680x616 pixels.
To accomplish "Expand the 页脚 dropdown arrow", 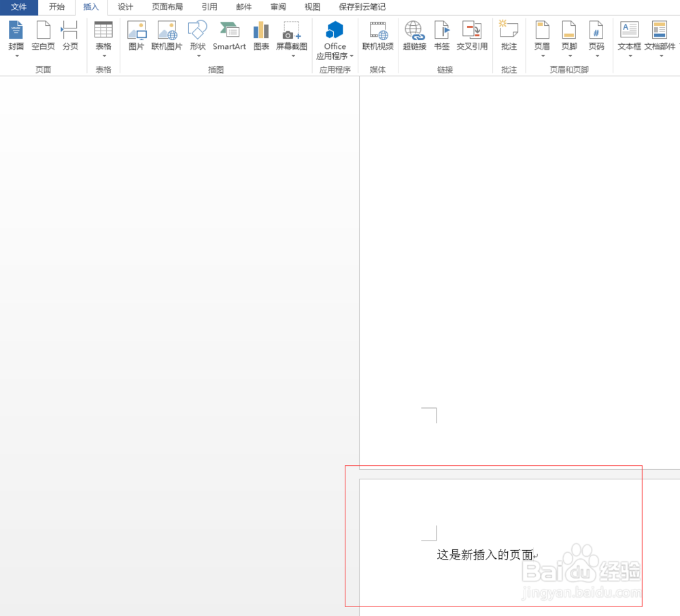I will (570, 56).
